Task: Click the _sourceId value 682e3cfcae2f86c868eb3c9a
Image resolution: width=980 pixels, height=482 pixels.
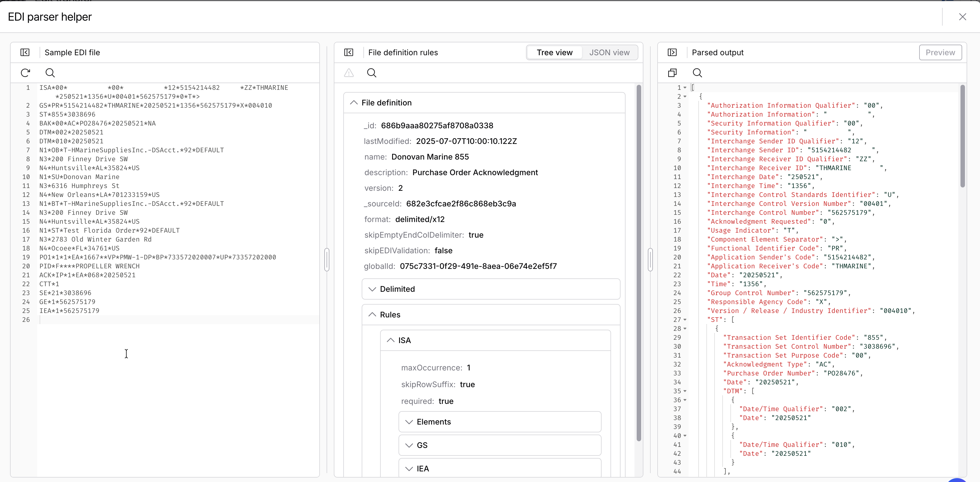Action: pos(461,204)
